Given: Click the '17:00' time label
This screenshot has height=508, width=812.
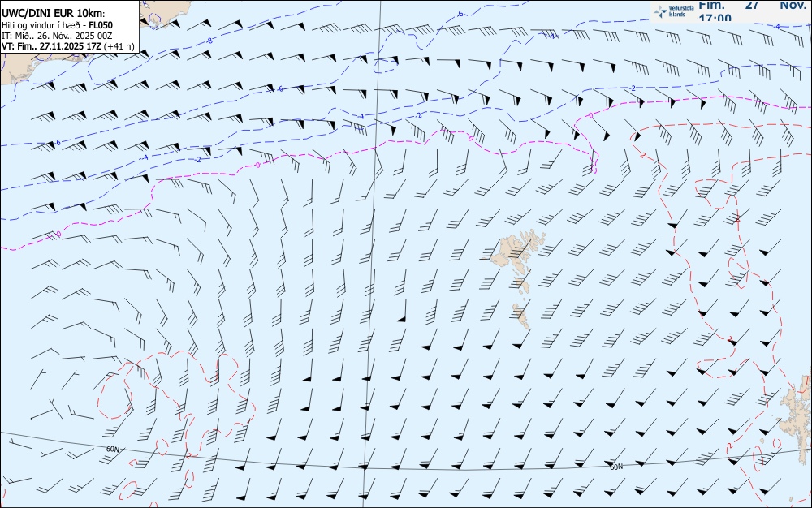Looking at the screenshot, I should 715,18.
